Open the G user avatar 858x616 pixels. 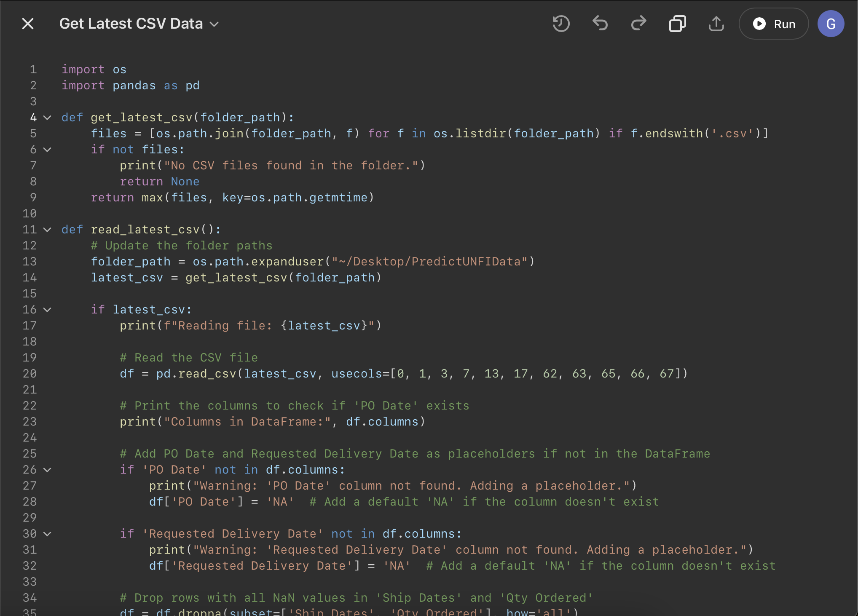(x=831, y=24)
